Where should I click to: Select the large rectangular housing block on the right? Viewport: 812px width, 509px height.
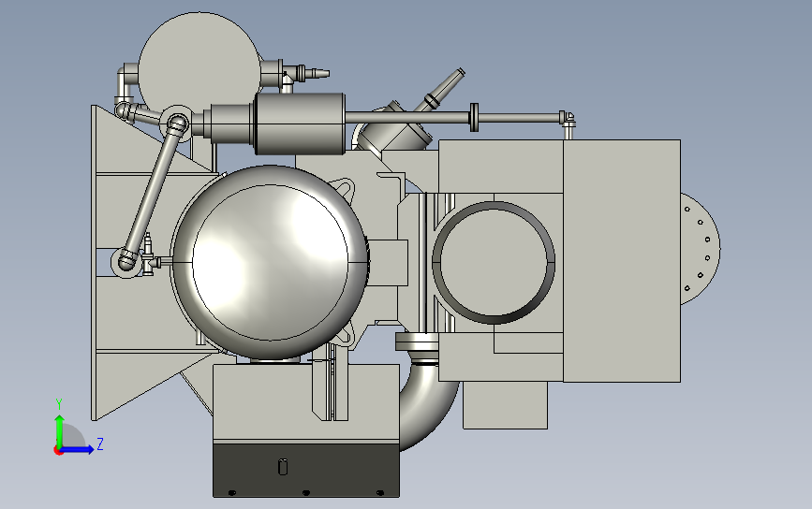(x=622, y=261)
